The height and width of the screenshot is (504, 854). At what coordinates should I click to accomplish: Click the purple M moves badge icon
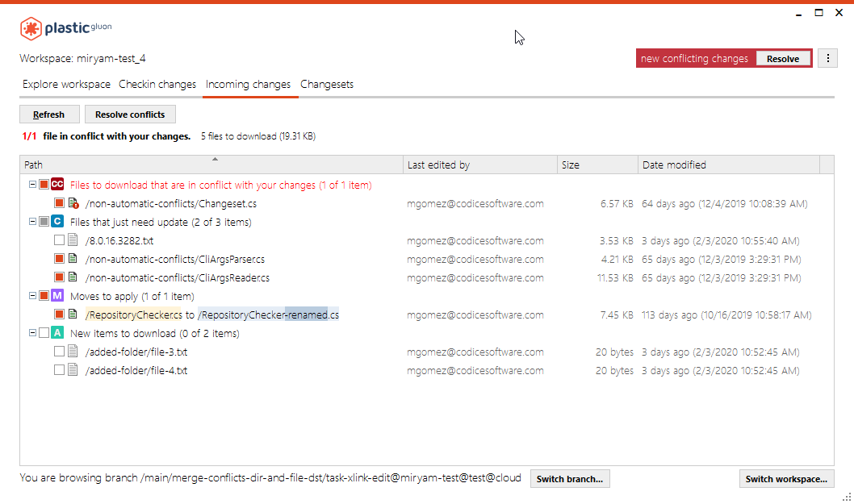click(57, 295)
